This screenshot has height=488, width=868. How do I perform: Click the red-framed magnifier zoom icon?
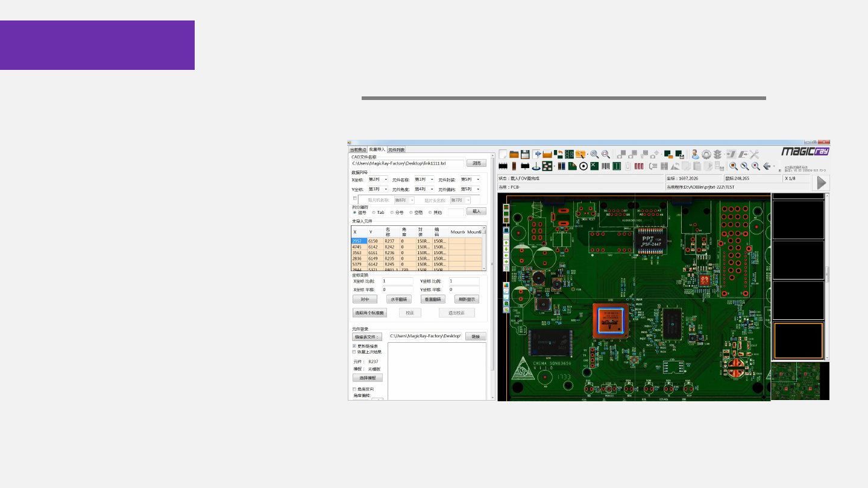[x=606, y=154]
